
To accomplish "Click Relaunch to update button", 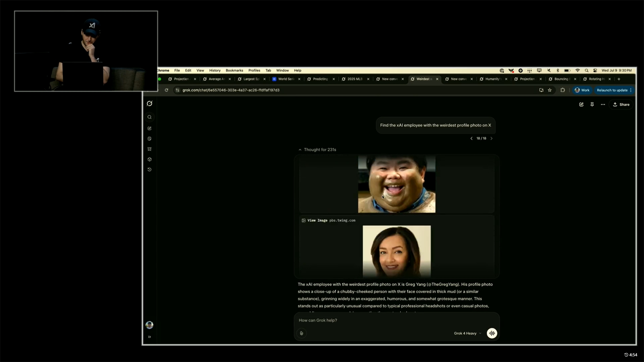I will pyautogui.click(x=612, y=90).
